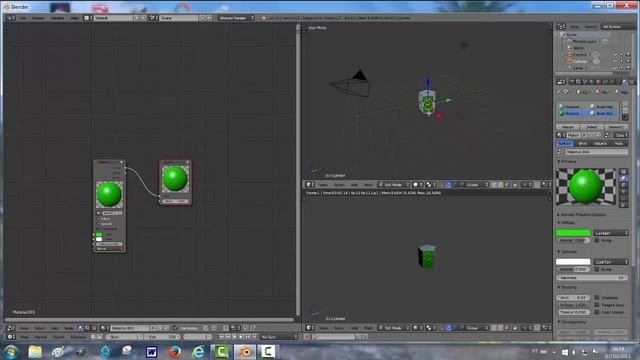Select the Halo material type
Screen dimensions: 640x360
[619, 144]
